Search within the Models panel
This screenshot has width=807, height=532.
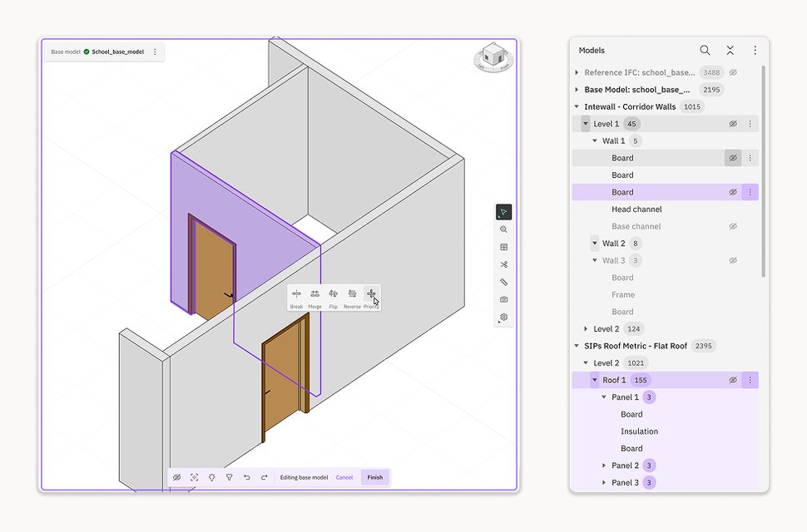[x=706, y=50]
